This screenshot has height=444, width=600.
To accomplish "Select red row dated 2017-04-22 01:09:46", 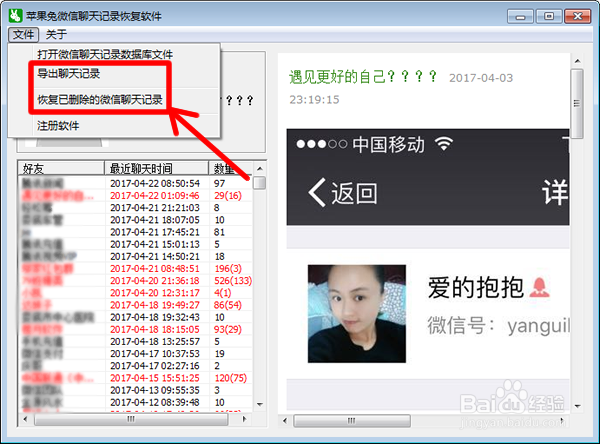I will [x=135, y=196].
